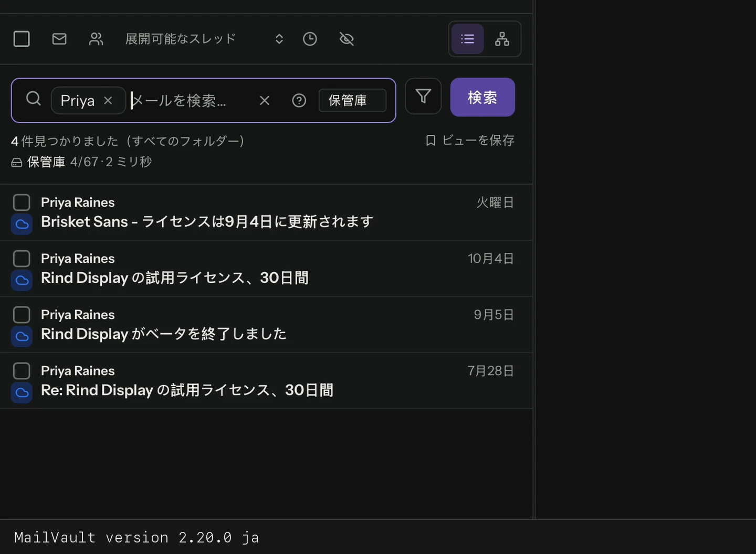Tick the select-all checkbox in the toolbar

(22, 39)
